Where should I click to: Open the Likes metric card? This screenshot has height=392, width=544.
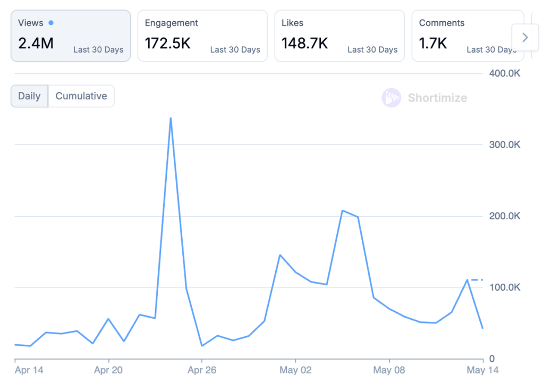coord(339,36)
